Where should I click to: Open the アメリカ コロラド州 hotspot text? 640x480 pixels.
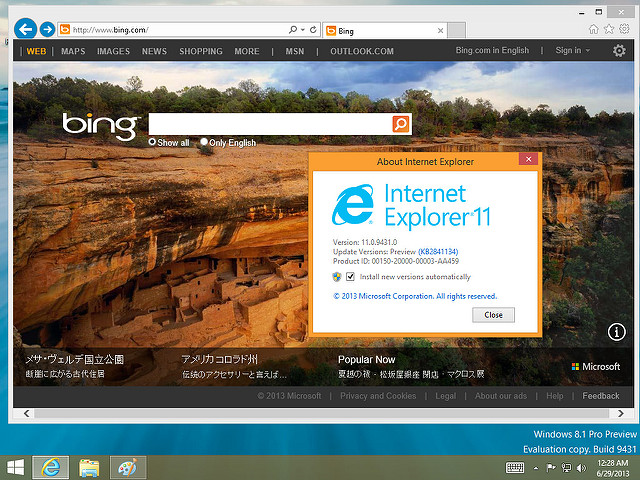220,359
